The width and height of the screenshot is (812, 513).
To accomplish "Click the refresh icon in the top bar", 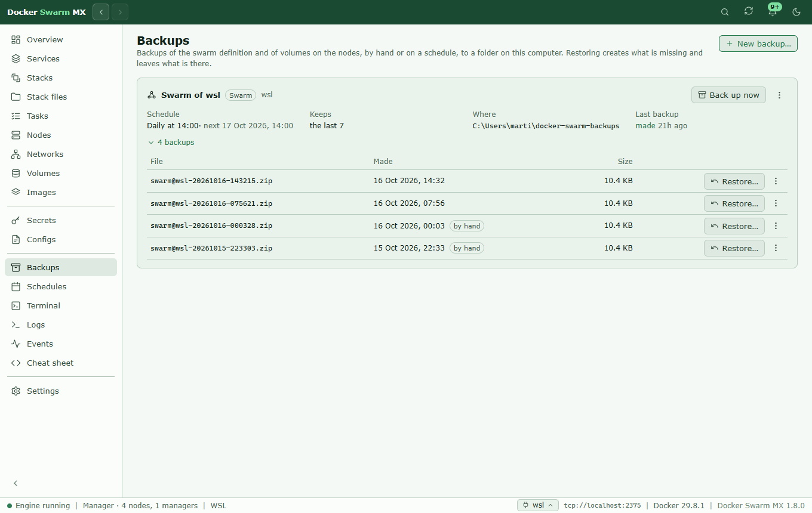I will 749,11.
